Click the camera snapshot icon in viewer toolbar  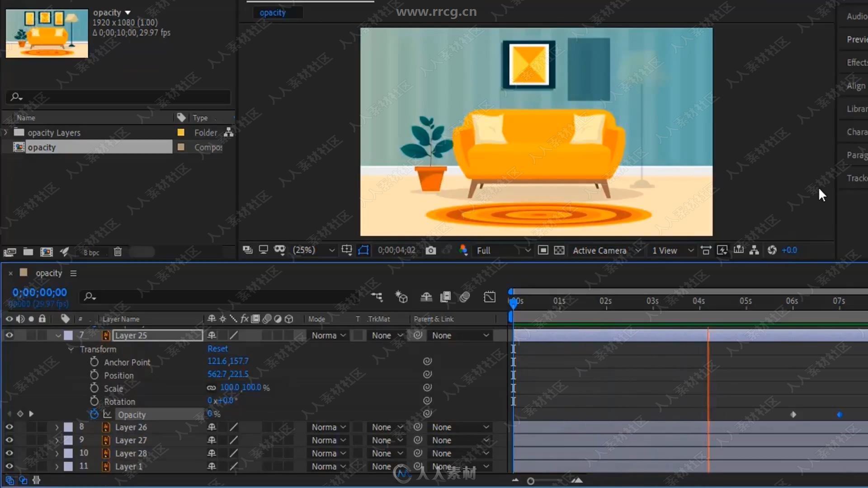coord(431,250)
